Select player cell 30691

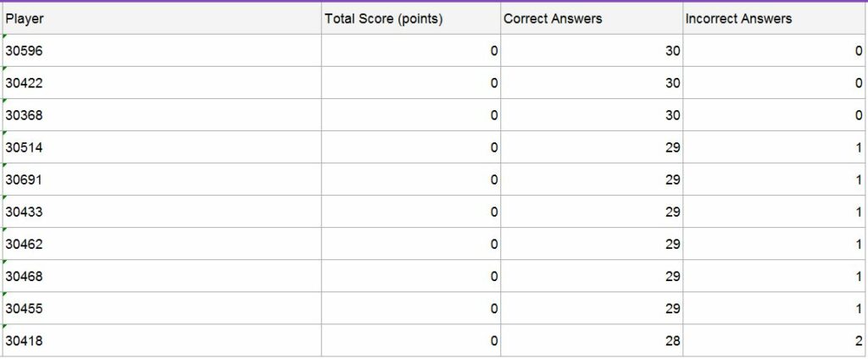click(x=161, y=179)
